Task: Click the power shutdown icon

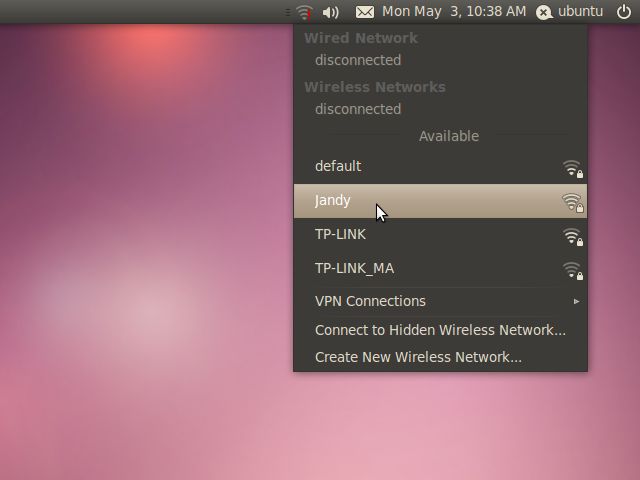Action: tap(624, 12)
